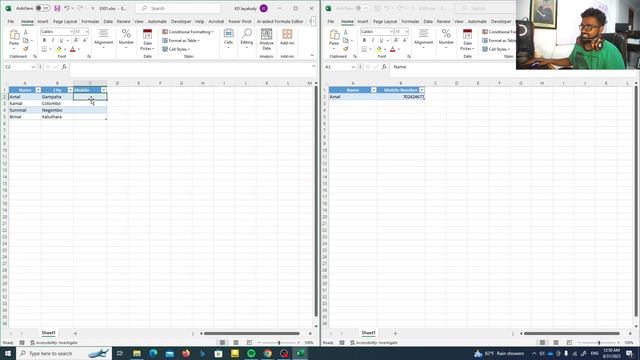The width and height of the screenshot is (640, 360).
Task: Open Formulas tab in left window
Action: click(x=90, y=21)
